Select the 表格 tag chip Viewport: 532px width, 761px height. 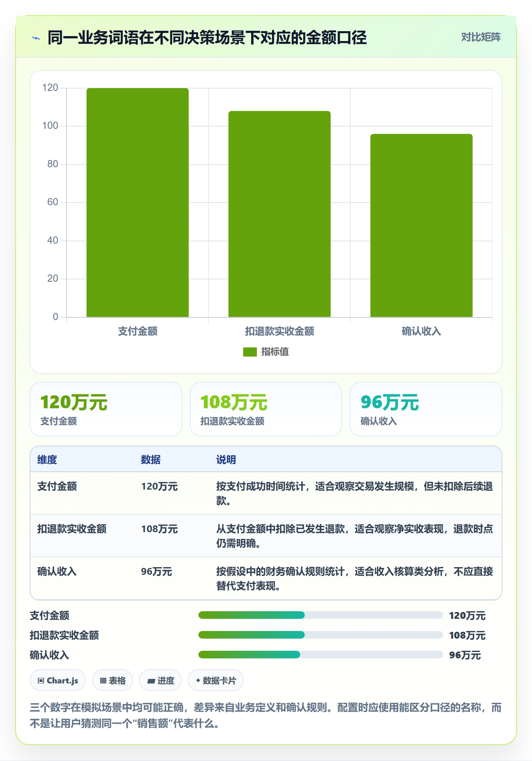click(x=112, y=680)
